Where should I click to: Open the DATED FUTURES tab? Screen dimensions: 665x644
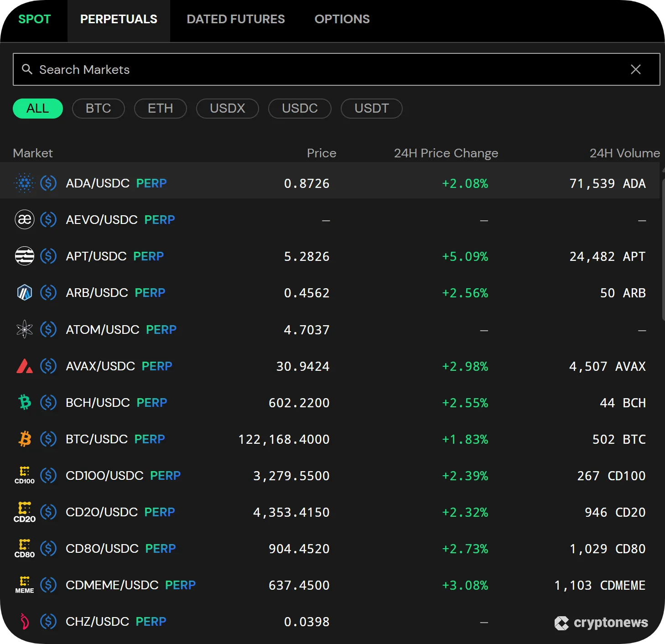[236, 19]
